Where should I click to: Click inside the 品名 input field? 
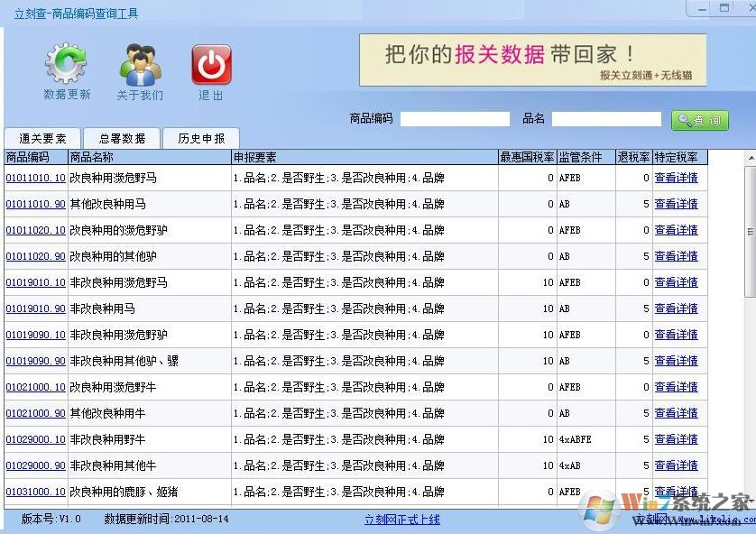[x=606, y=117]
